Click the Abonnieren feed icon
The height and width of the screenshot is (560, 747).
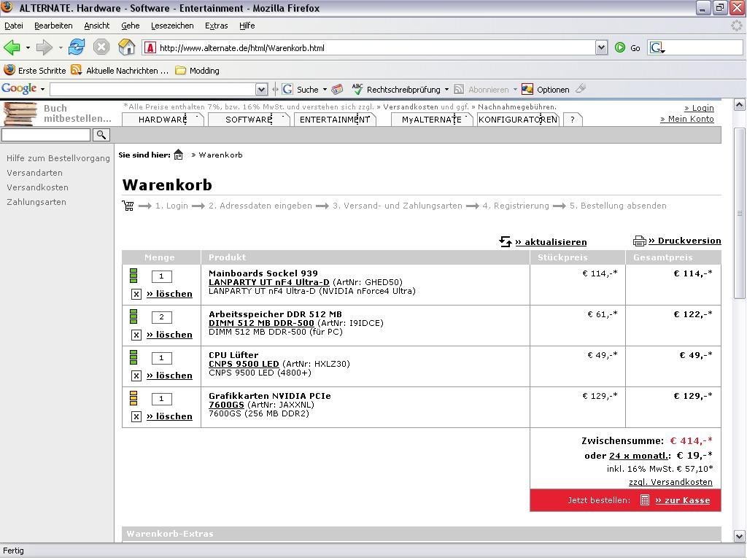pyautogui.click(x=459, y=90)
